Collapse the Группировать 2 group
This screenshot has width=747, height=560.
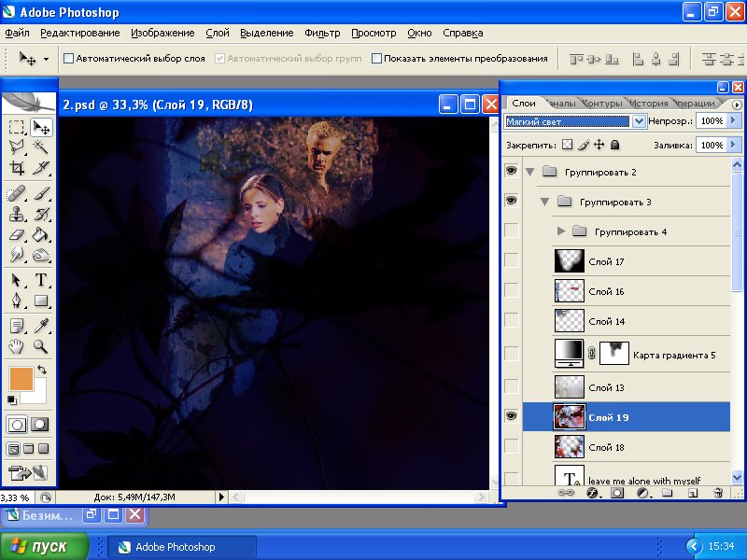tap(530, 172)
